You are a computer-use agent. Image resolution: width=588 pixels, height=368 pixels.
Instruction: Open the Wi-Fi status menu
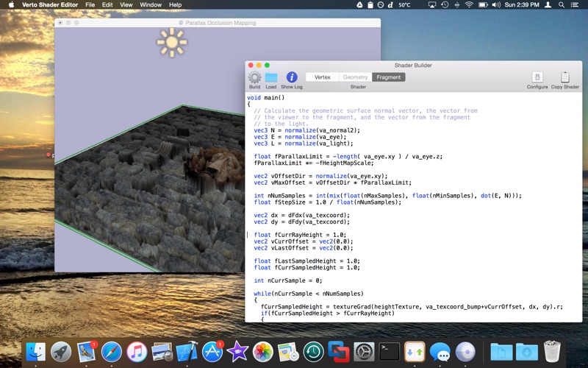coord(469,4)
